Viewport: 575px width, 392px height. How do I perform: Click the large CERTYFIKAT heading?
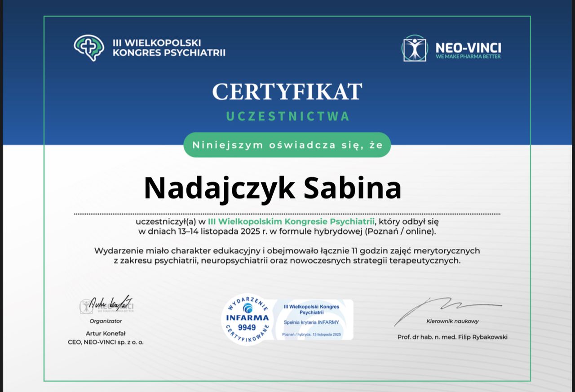coord(287,92)
